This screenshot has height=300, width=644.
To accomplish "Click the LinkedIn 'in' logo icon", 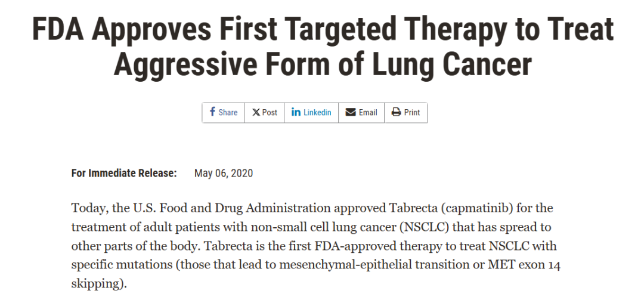I will 296,112.
